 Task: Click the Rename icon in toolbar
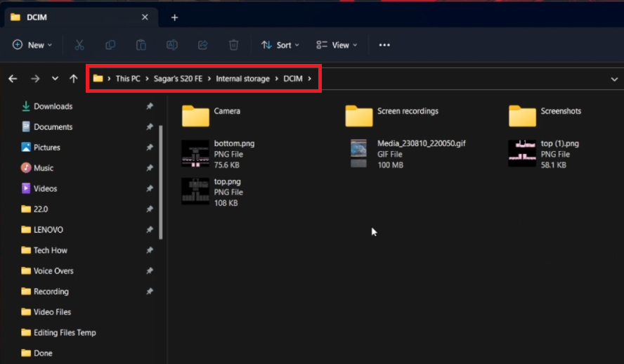[172, 45]
